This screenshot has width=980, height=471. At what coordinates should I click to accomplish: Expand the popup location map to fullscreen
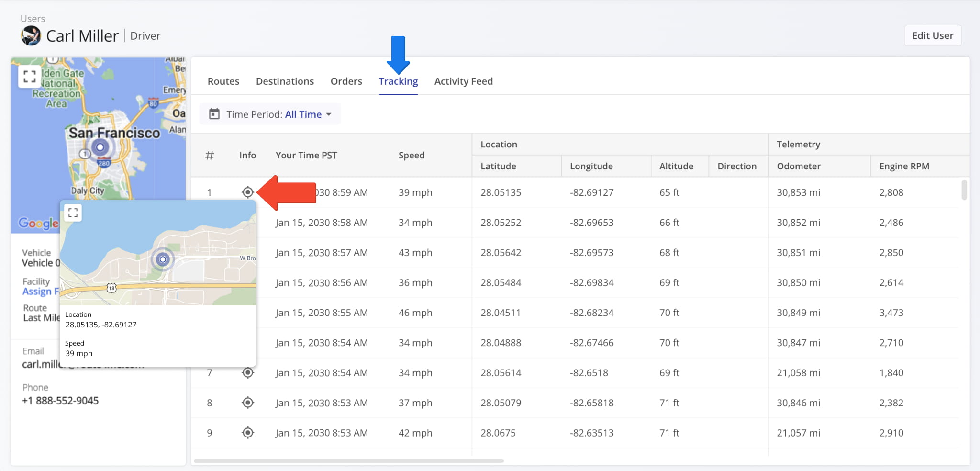[x=73, y=213]
